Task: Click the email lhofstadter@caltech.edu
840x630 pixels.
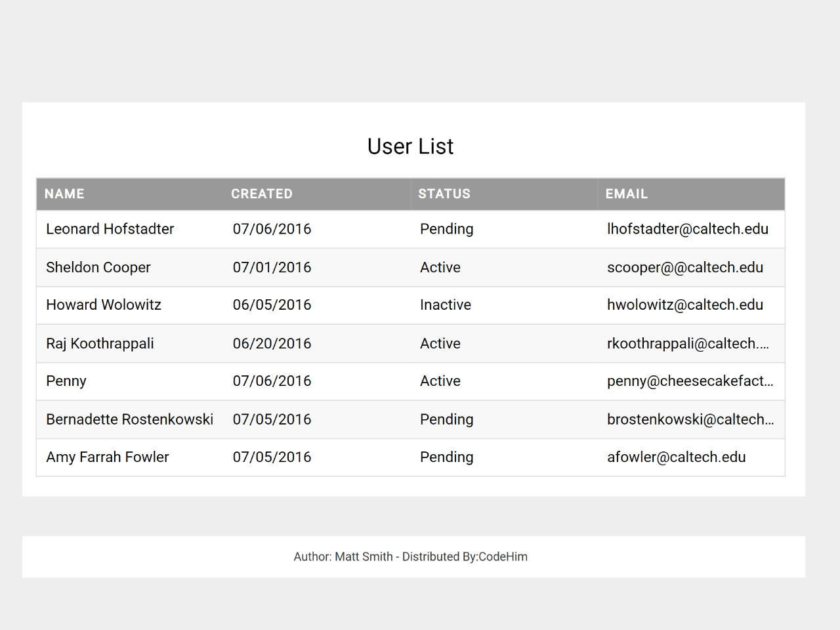Action: (688, 229)
